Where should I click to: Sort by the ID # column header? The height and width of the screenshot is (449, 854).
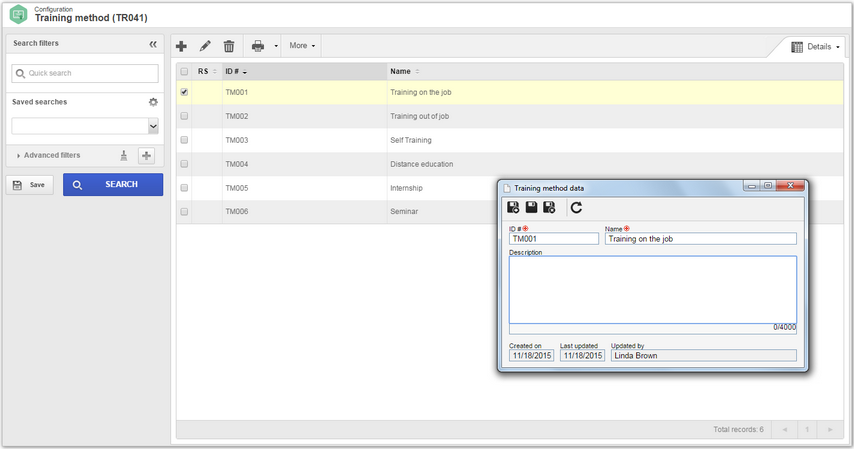pos(304,71)
